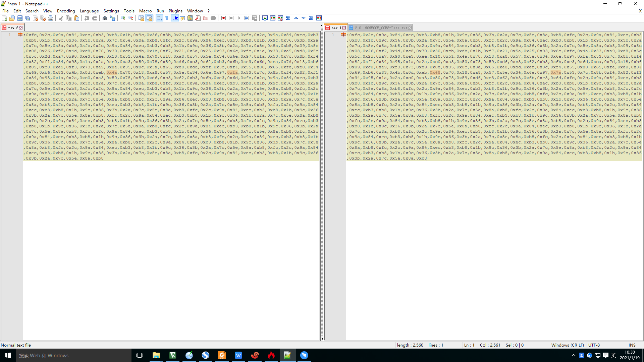Show hidden system tray icons chevron

573,355
